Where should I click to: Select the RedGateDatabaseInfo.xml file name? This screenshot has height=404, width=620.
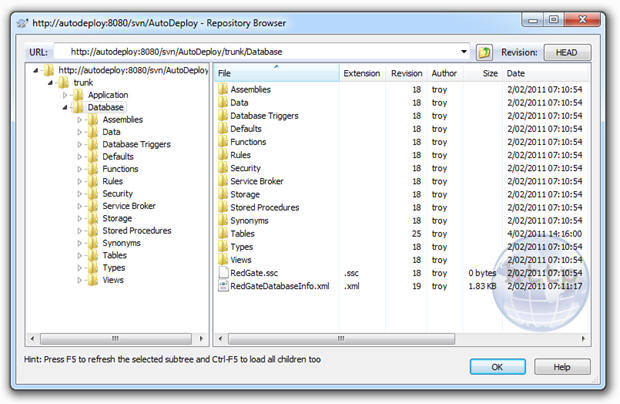pyautogui.click(x=280, y=286)
